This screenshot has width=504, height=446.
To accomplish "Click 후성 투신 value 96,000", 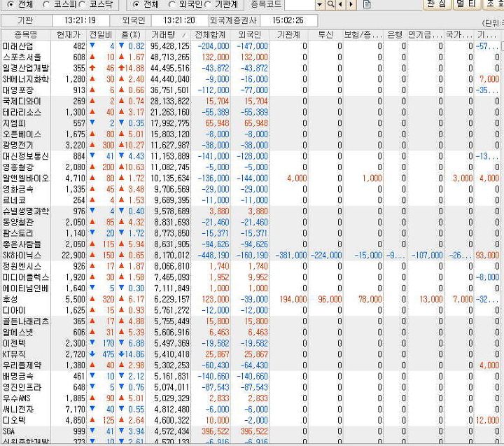I will pyautogui.click(x=330, y=300).
